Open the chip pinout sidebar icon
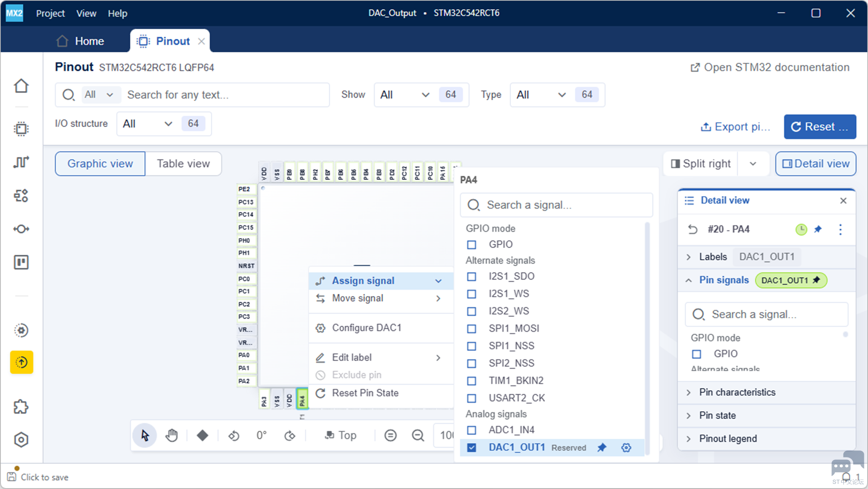 click(x=21, y=129)
